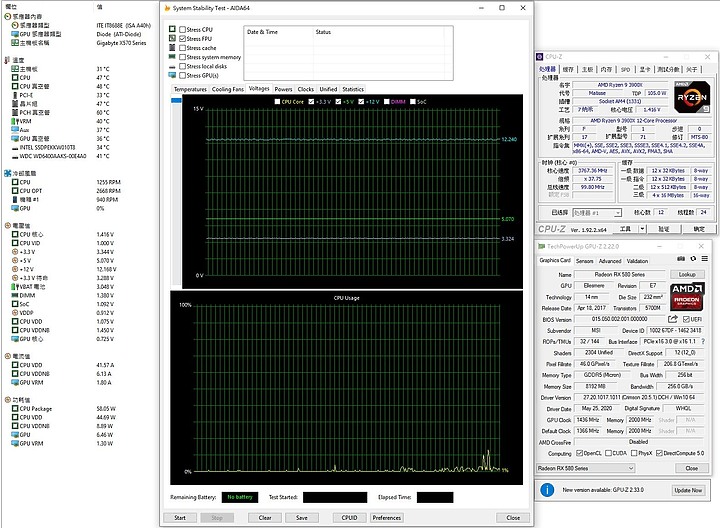
Task: Click the CPU Package power row icon
Action: (x=15, y=409)
